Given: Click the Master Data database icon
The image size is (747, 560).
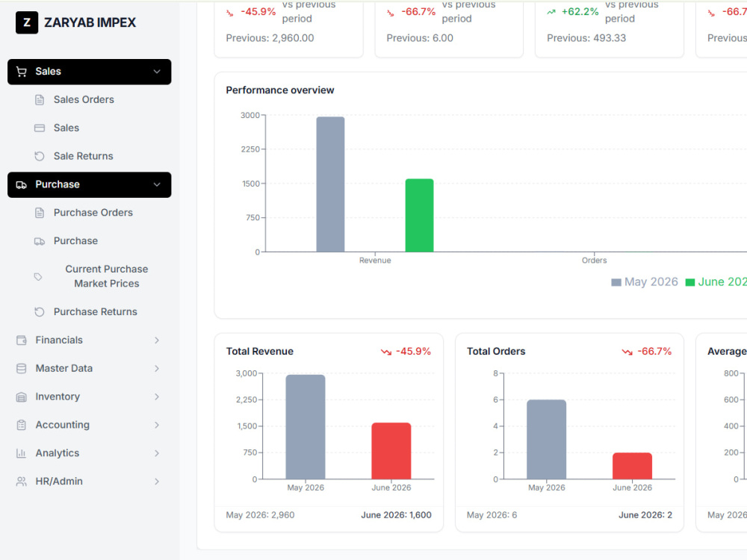Looking at the screenshot, I should pyautogui.click(x=22, y=369).
